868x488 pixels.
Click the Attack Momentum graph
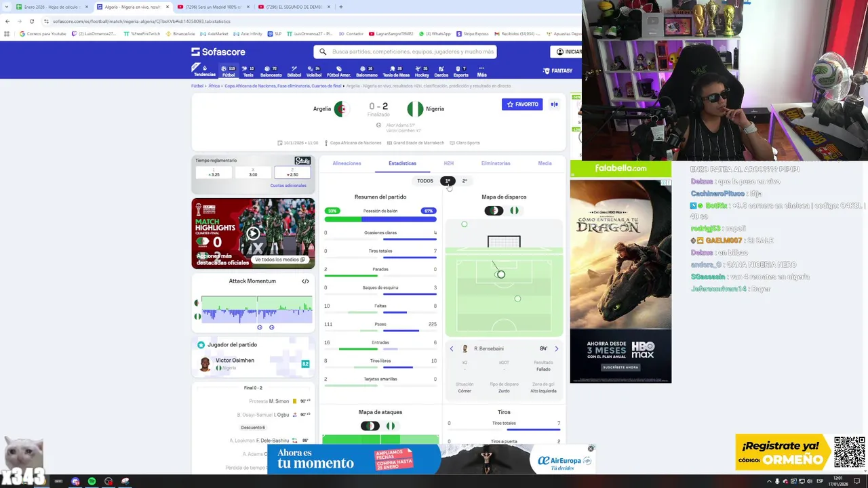(256, 308)
